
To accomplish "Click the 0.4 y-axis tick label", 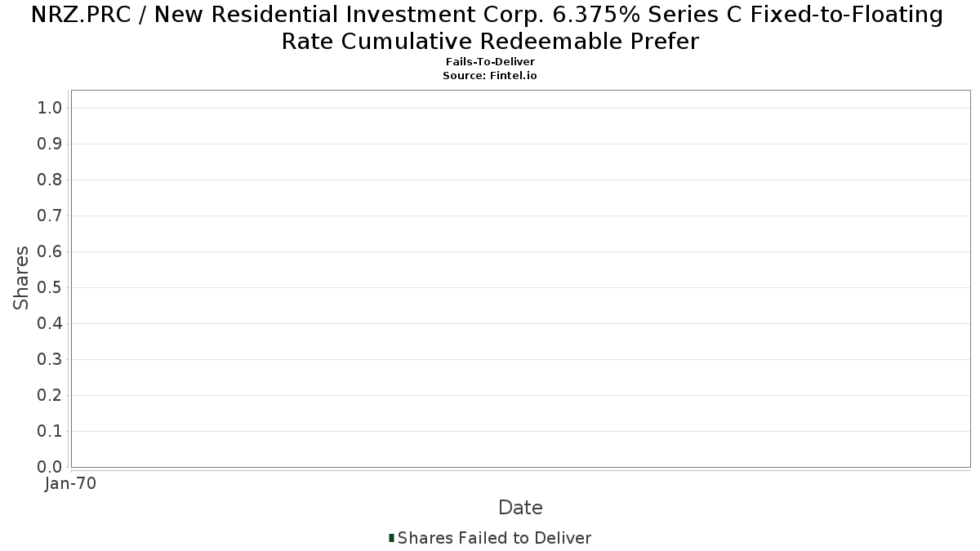I will (50, 323).
